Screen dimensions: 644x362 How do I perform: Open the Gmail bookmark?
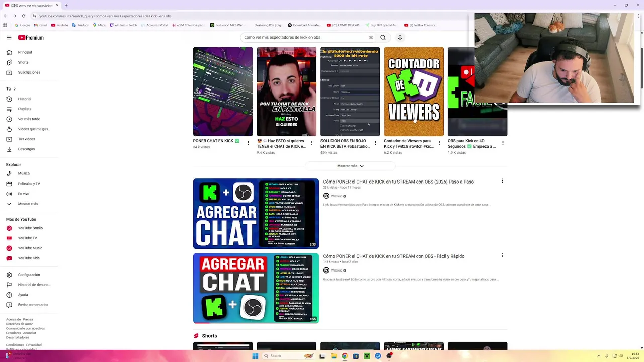click(41, 25)
